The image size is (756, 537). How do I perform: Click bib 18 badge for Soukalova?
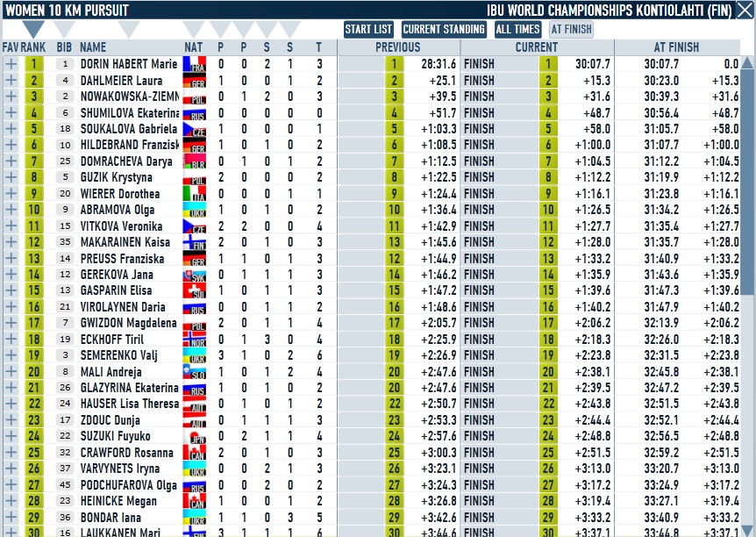coord(65,129)
